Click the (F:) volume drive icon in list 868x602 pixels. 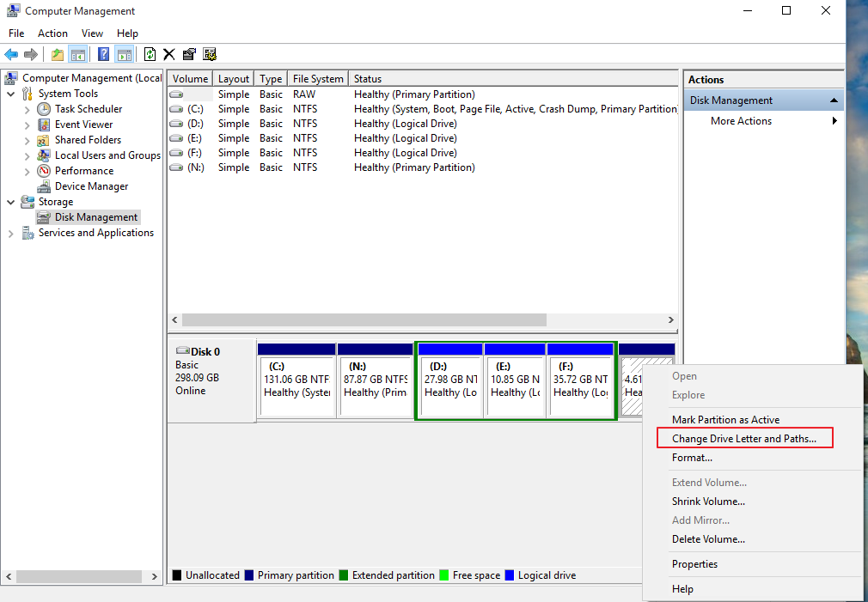[176, 153]
